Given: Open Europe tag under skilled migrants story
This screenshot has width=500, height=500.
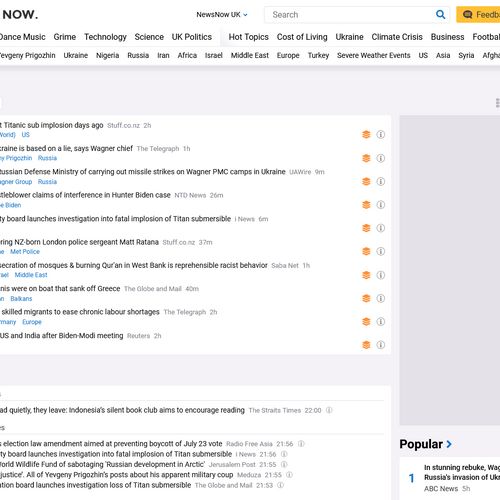Looking at the screenshot, I should [x=32, y=322].
